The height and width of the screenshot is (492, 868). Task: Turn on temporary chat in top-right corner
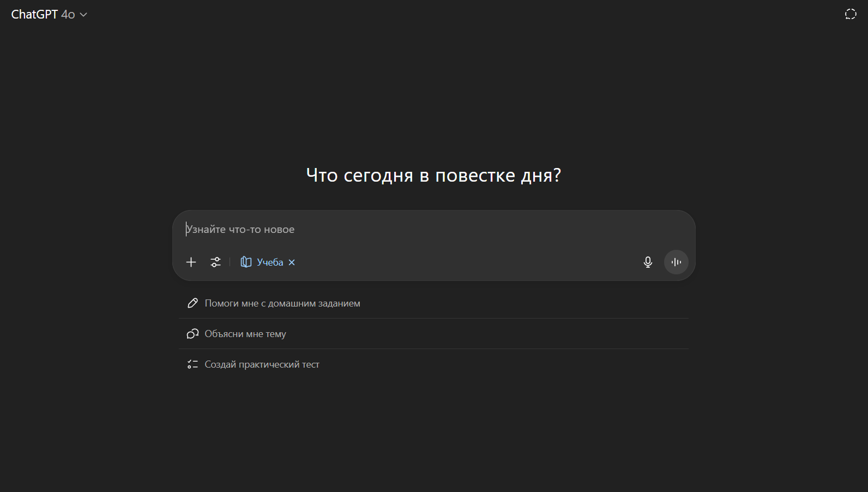coord(851,14)
